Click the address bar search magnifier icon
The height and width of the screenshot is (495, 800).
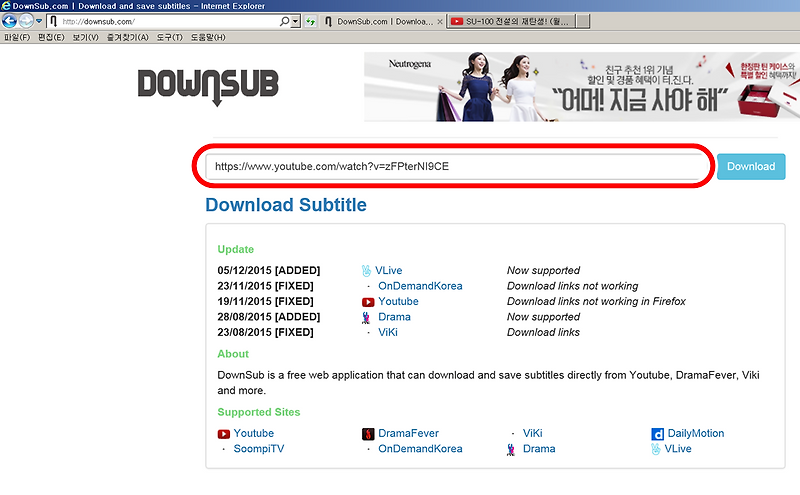[x=284, y=21]
